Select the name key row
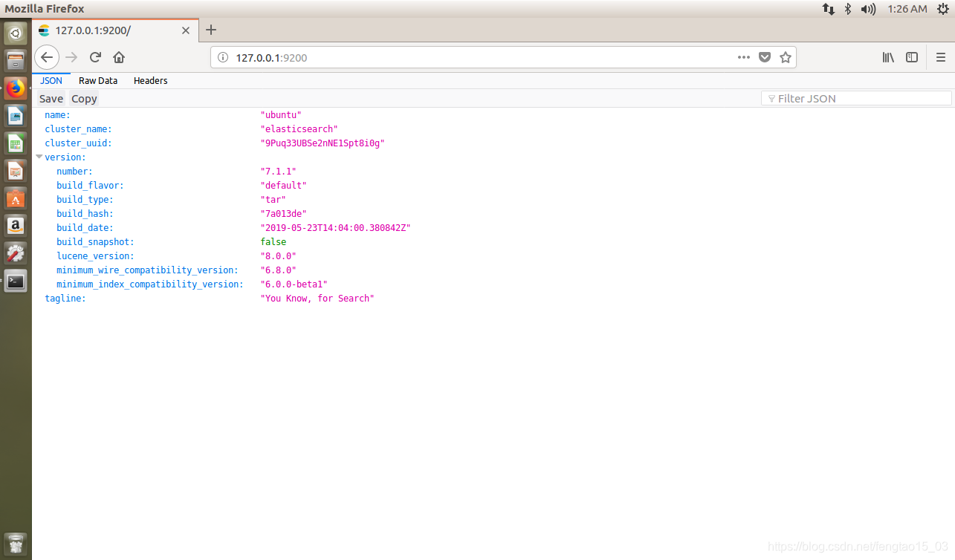 pos(57,115)
